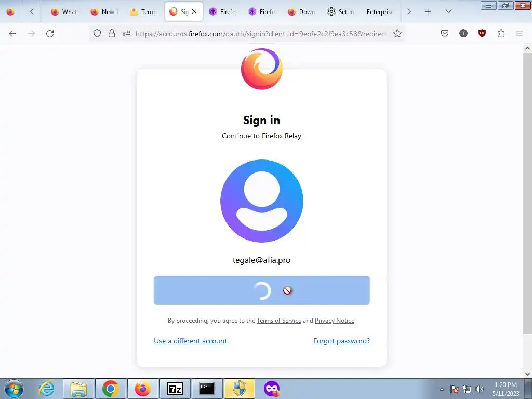
Task: Switch to the Enterprise tab
Action: click(380, 12)
